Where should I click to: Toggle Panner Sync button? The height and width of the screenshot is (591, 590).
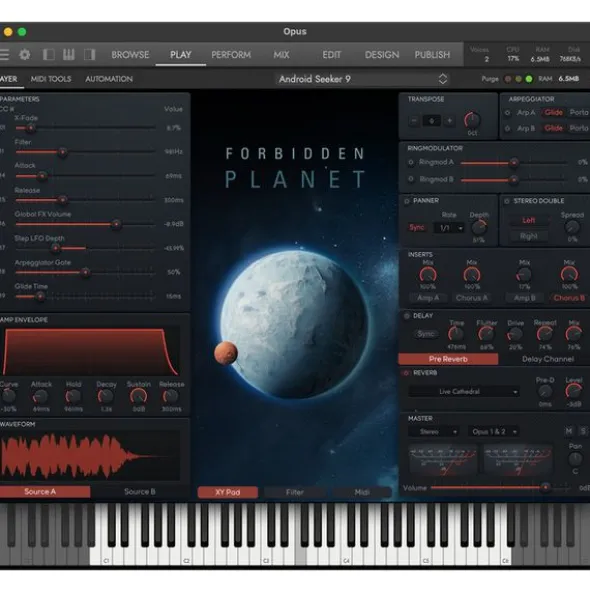coord(417,228)
